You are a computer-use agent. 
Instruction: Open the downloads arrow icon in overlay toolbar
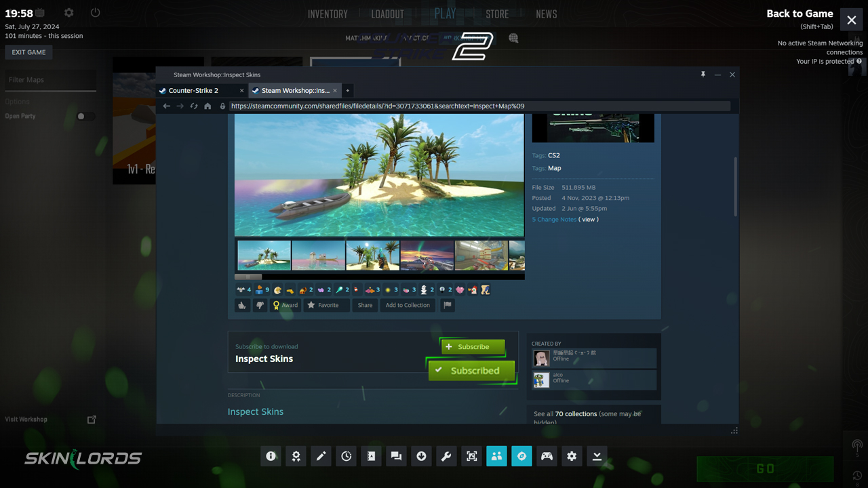421,456
